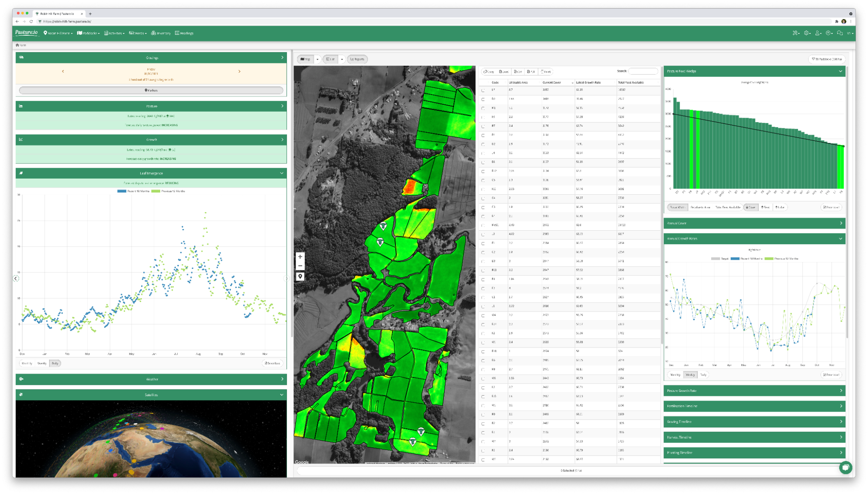This screenshot has height=494, width=868.
Task: Open the Activities menu
Action: pyautogui.click(x=115, y=33)
